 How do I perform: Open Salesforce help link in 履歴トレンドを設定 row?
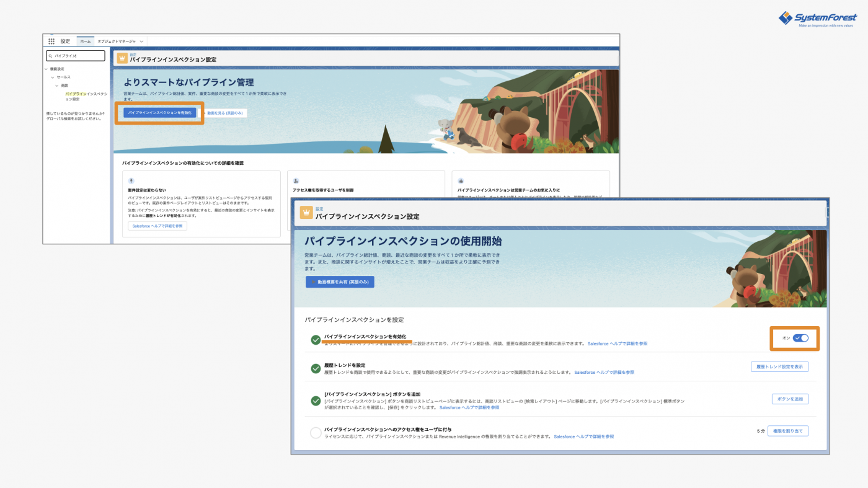[x=604, y=373]
